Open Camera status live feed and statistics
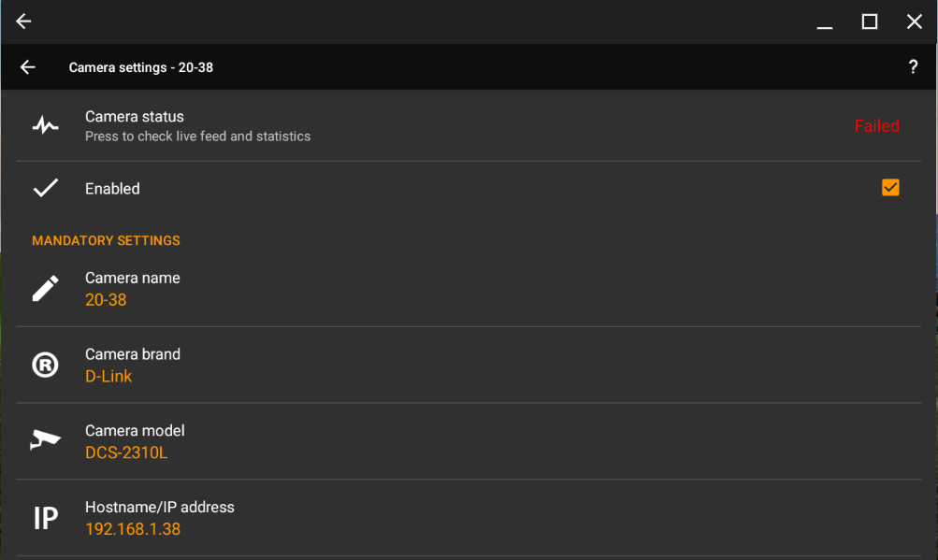Image resolution: width=938 pixels, height=560 pixels. (x=469, y=125)
